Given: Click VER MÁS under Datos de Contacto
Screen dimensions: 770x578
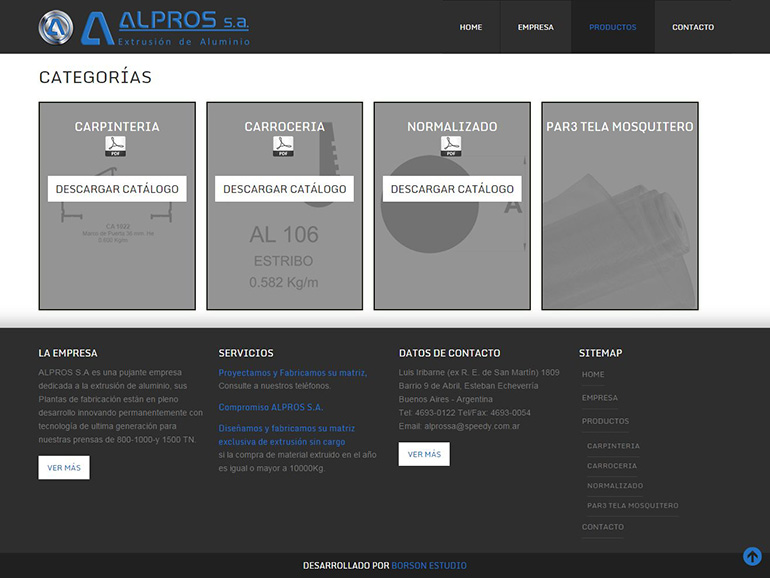Looking at the screenshot, I should pyautogui.click(x=424, y=454).
